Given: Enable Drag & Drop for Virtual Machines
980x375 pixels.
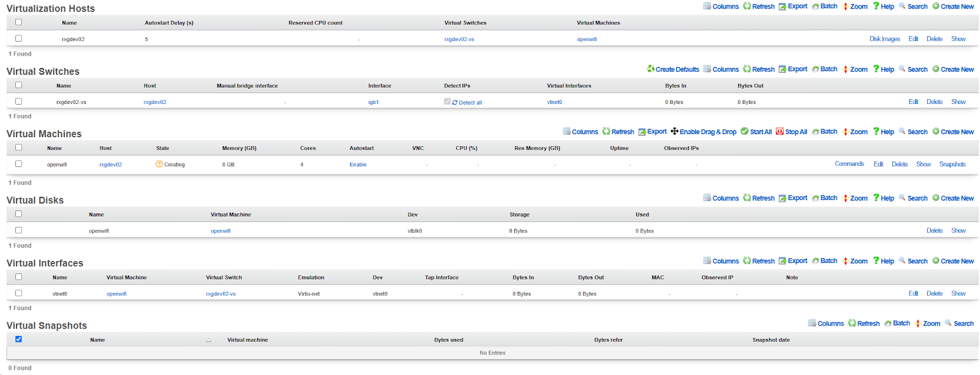Looking at the screenshot, I should click(703, 132).
